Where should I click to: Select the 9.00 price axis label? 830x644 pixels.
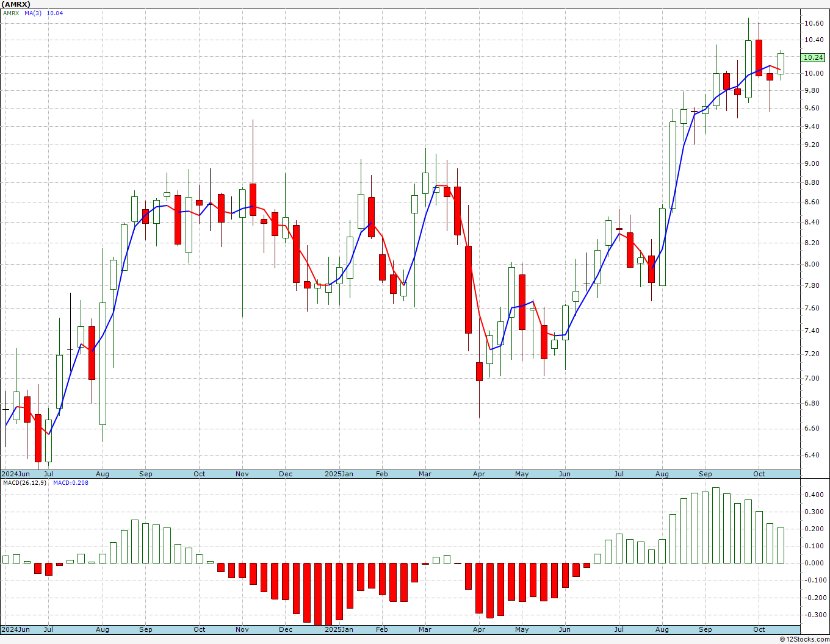click(813, 163)
